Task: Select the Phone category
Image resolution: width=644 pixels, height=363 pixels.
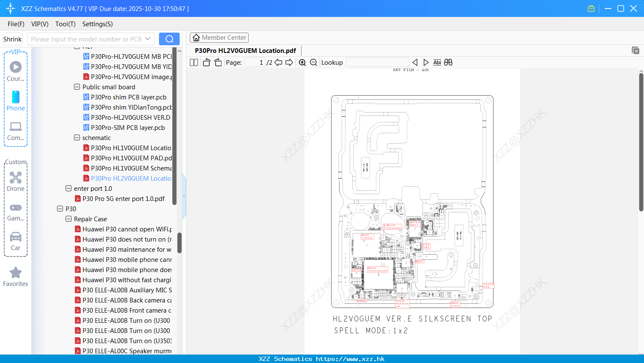Action: coord(16,101)
